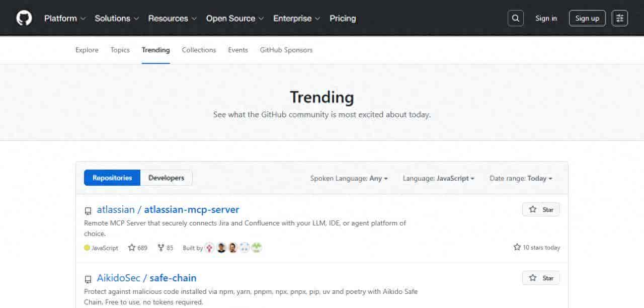The height and width of the screenshot is (308, 644).
Task: Open first contributor avatar of atlassian-mcp-server
Action: point(210,248)
